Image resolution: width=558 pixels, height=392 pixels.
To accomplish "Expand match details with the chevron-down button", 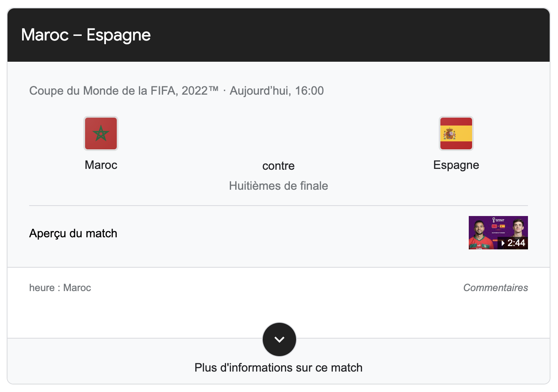I will click(279, 339).
